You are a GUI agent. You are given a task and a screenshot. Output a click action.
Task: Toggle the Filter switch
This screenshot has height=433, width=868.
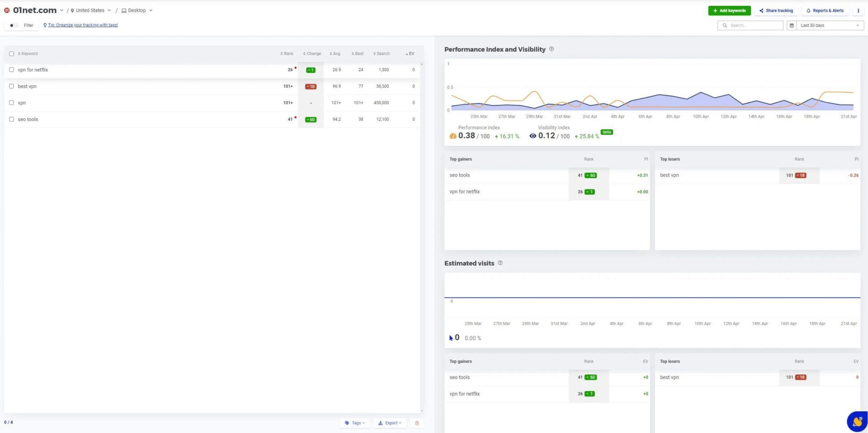13,25
